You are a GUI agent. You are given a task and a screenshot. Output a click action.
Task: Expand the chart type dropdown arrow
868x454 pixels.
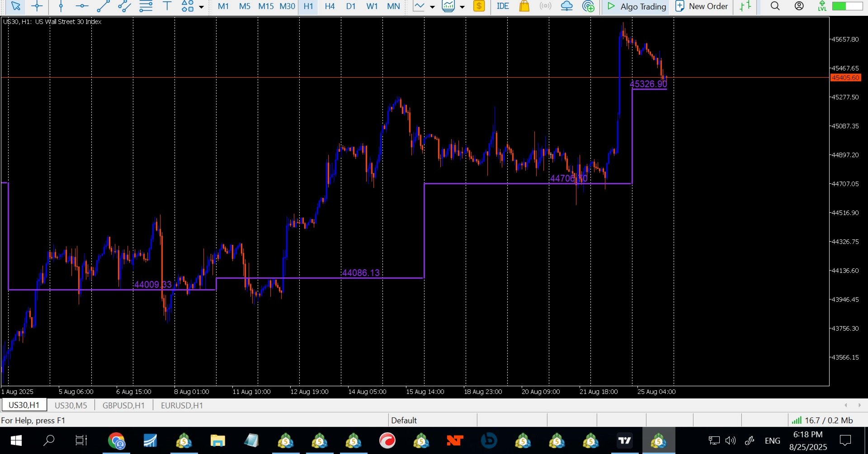tap(432, 7)
